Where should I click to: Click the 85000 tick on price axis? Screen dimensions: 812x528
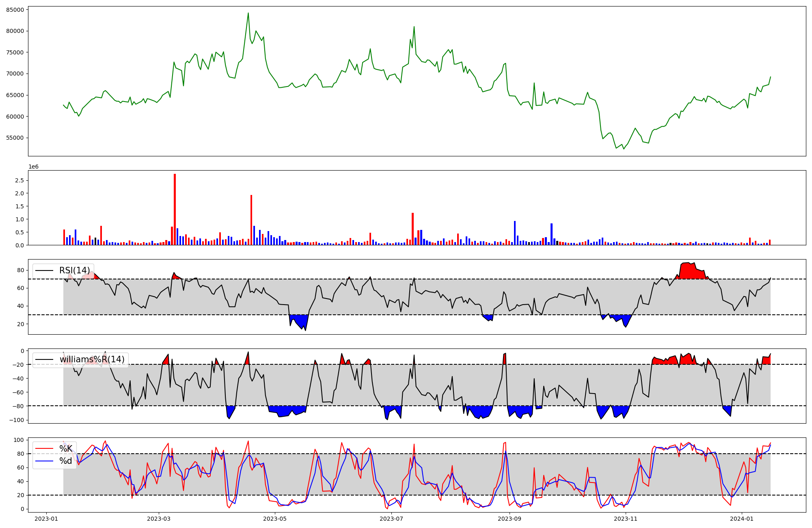[15, 9]
